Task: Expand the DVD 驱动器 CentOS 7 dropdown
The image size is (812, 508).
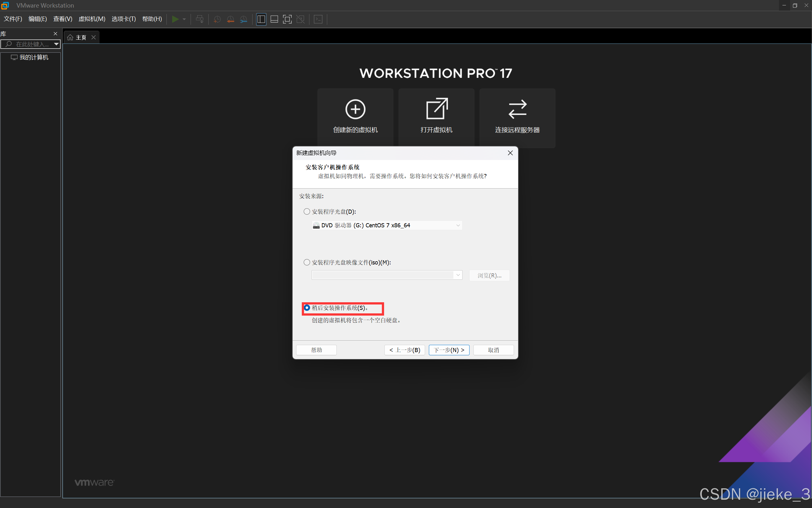Action: (x=458, y=225)
